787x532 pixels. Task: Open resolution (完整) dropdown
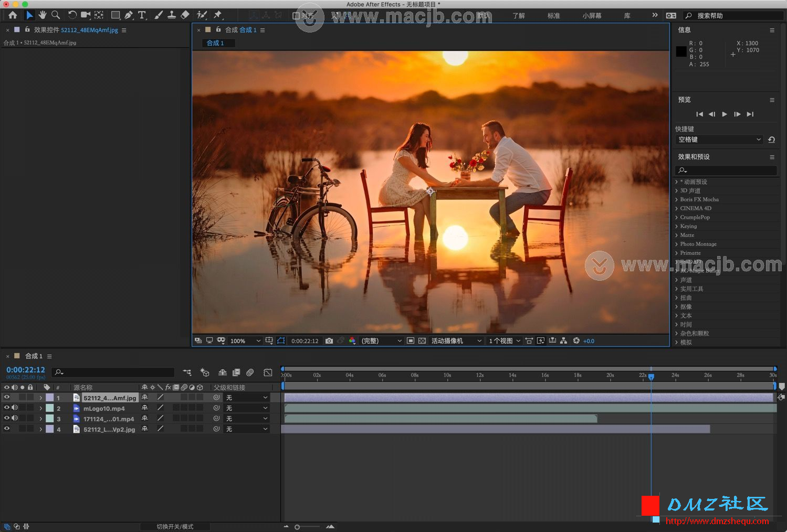[x=381, y=341]
